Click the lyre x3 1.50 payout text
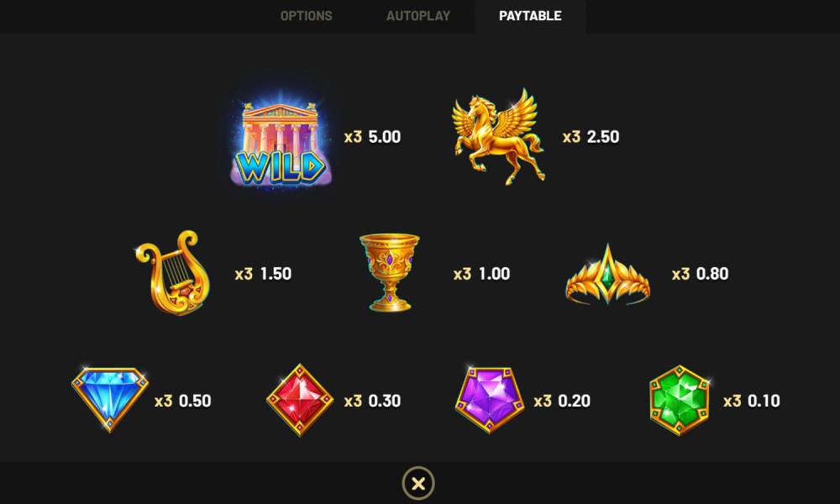The height and width of the screenshot is (504, 840). point(263,274)
